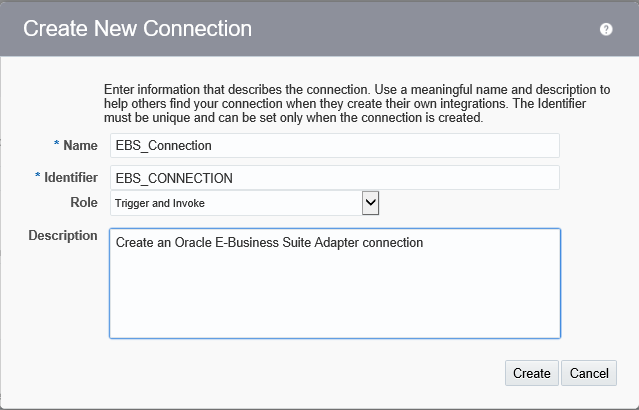Viewport: 639px width, 410px height.
Task: Click the required asterisk beside Identifier
Action: coord(37,175)
